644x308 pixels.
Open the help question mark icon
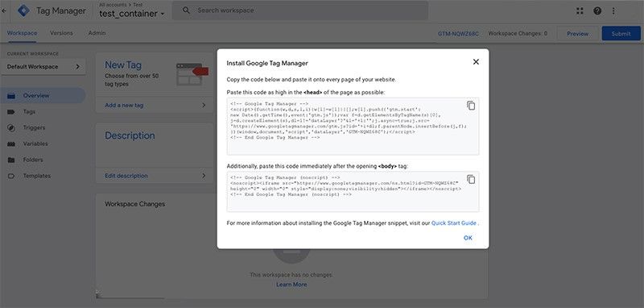click(x=597, y=11)
